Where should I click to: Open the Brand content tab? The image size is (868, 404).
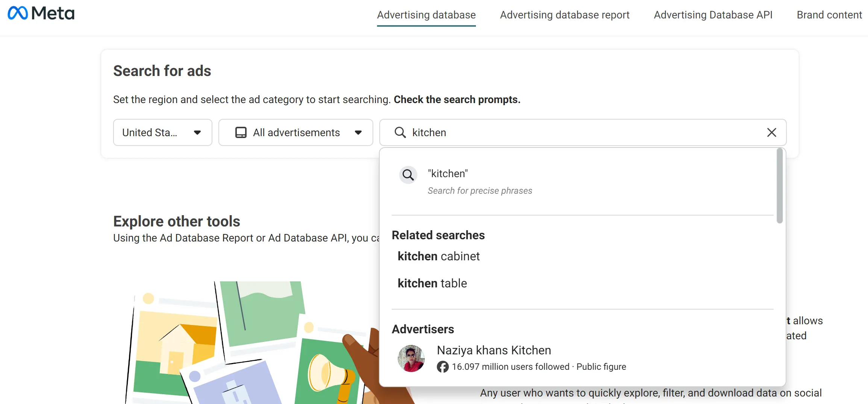pos(829,15)
